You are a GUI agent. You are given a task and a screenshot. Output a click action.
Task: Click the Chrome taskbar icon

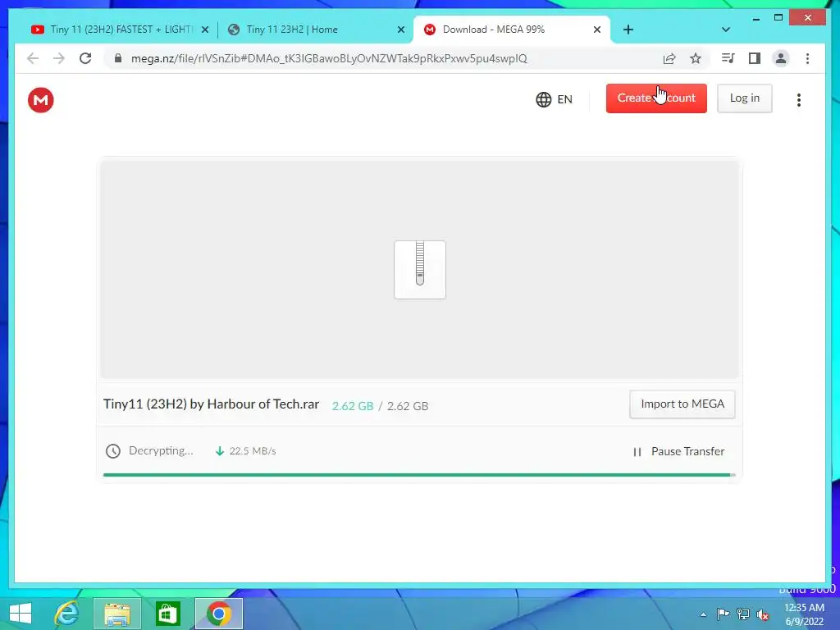(218, 614)
